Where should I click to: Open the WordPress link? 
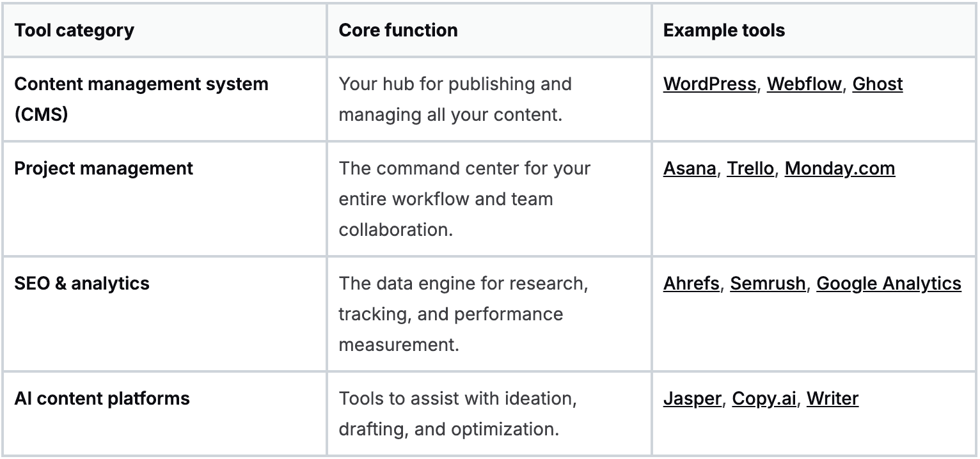click(x=709, y=84)
